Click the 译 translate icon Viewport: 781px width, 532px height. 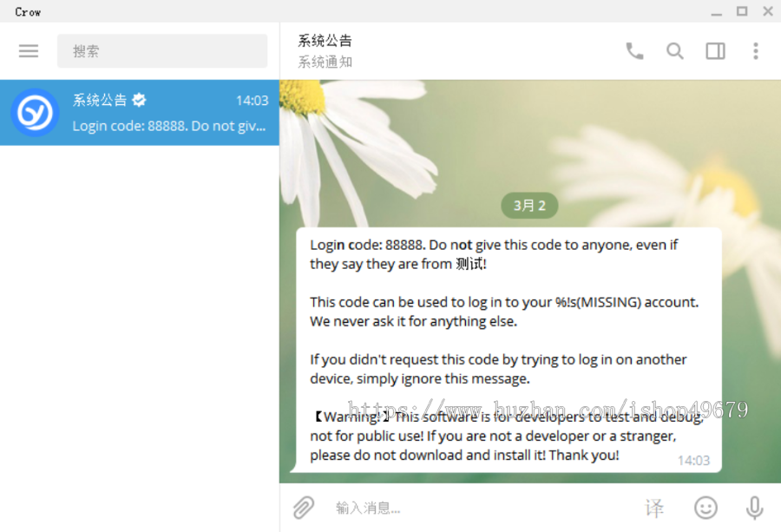click(654, 508)
